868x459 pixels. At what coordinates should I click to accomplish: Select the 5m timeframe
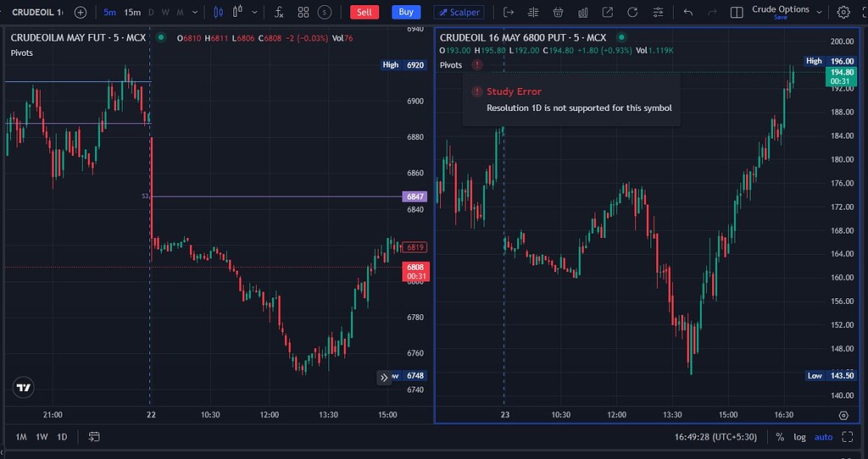tap(109, 12)
